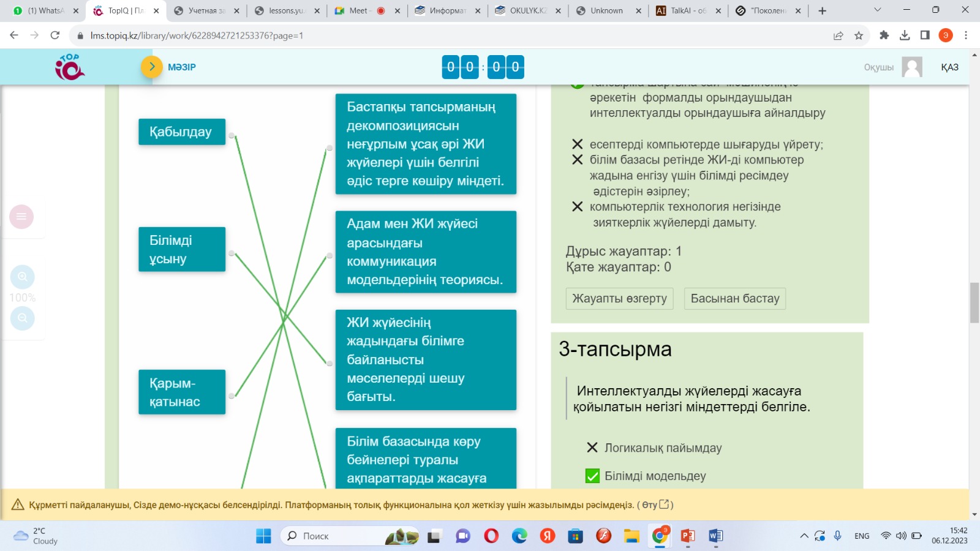Bookmark this page with star icon
The height and width of the screenshot is (551, 980).
[859, 36]
